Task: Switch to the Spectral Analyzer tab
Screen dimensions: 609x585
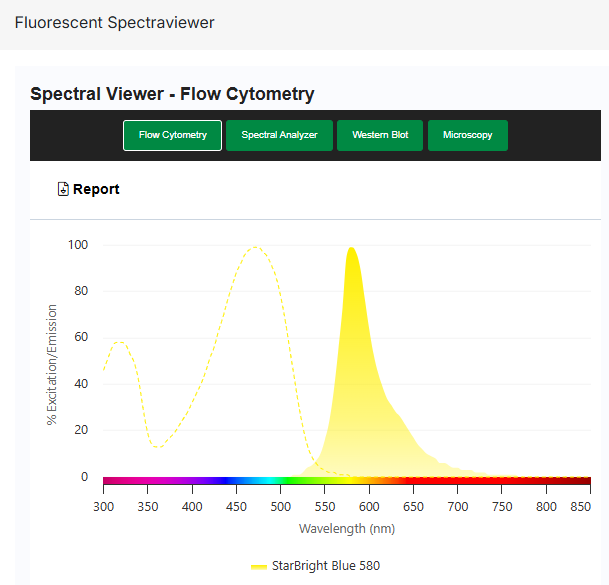Action: 279,135
